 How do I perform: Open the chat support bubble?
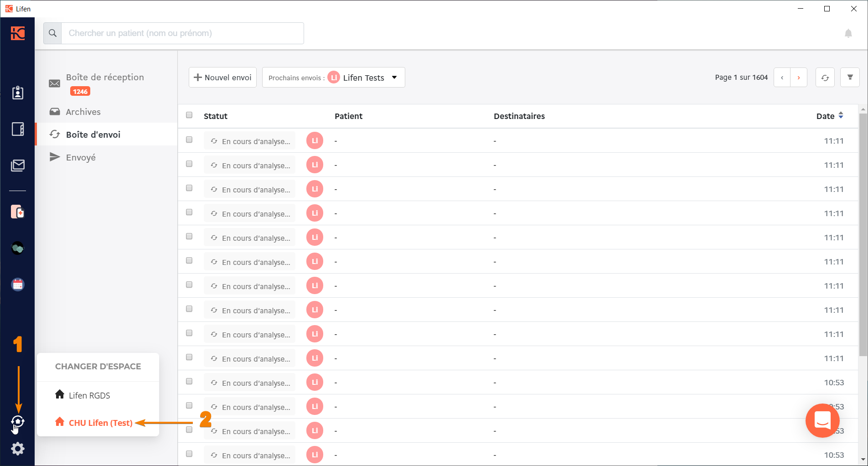822,420
